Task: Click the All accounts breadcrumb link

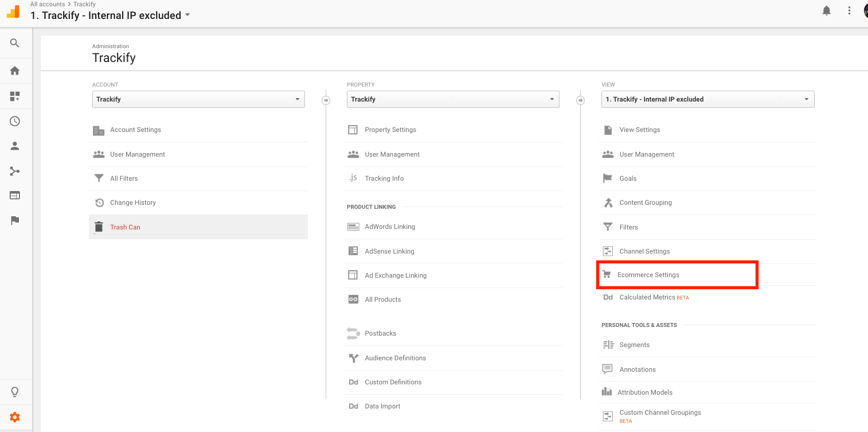Action: coord(48,4)
